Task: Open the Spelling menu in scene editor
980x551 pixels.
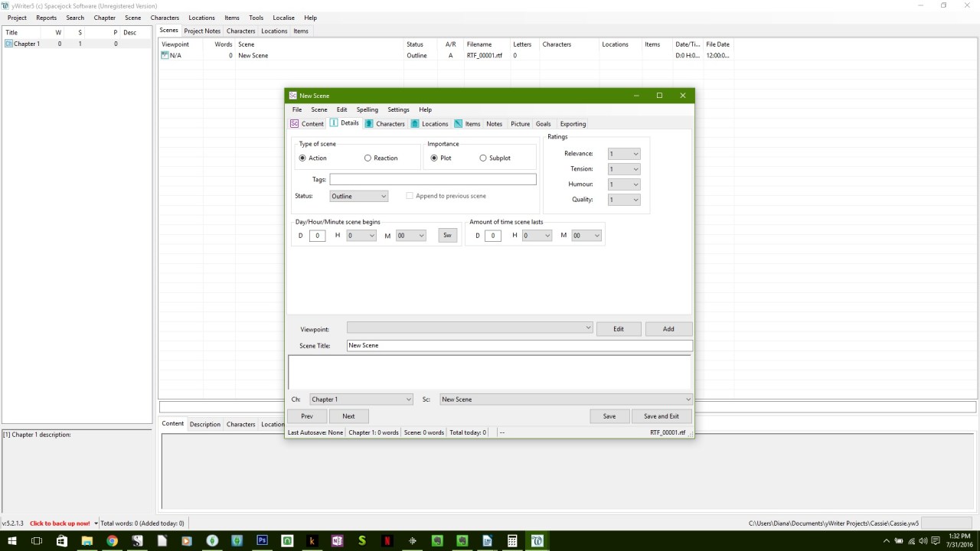Action: pyautogui.click(x=367, y=109)
